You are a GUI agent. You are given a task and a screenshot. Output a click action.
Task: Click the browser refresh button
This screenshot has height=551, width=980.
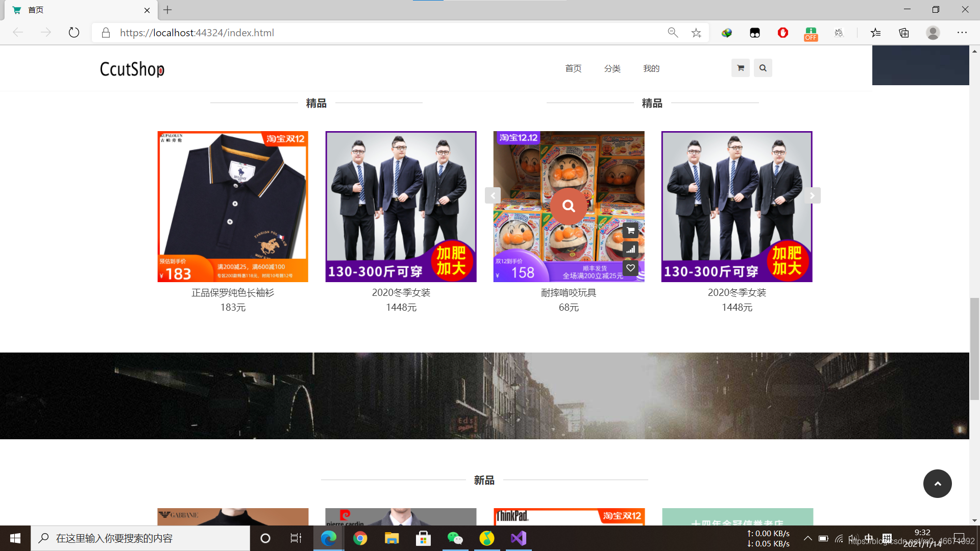74,33
